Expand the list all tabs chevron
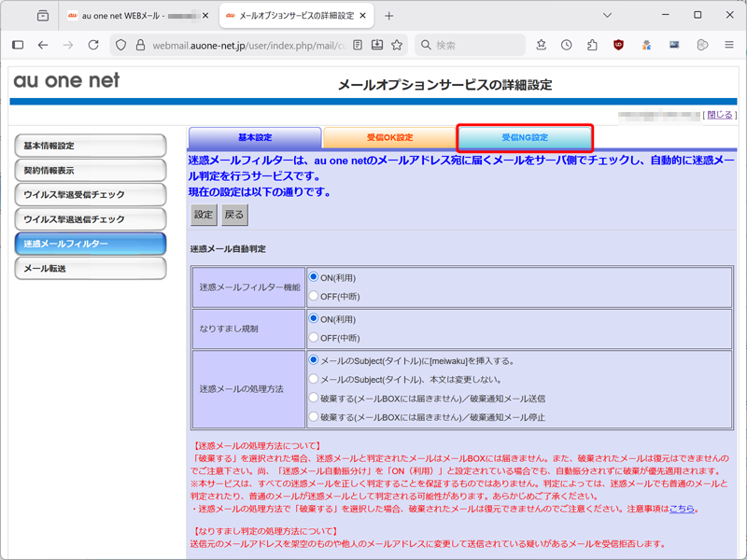Viewport: 747px width, 560px height. click(x=608, y=16)
